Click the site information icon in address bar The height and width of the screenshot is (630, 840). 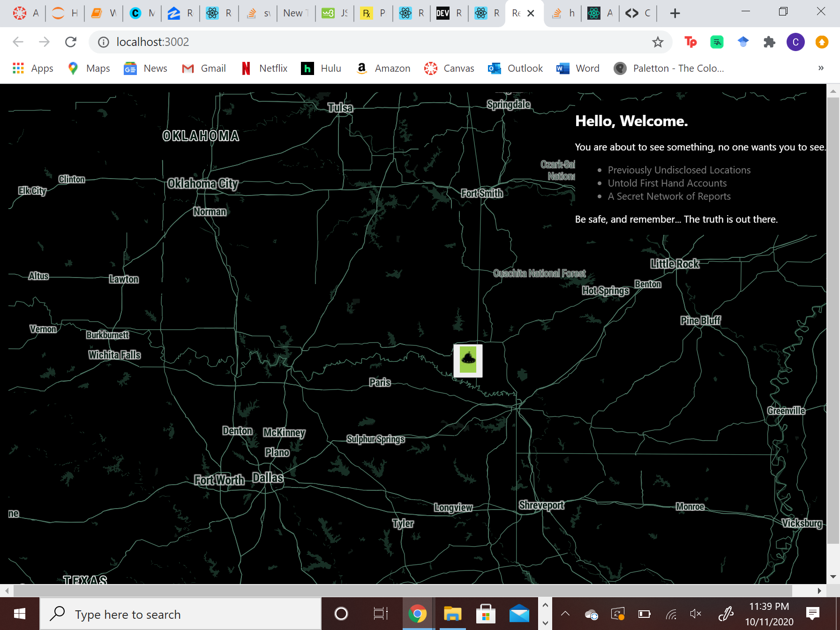point(102,42)
